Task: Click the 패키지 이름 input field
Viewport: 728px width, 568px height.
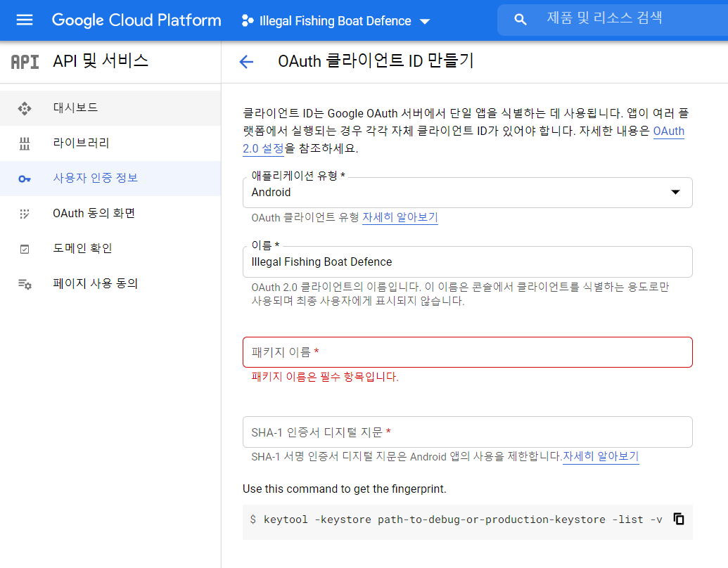Action: 468,352
